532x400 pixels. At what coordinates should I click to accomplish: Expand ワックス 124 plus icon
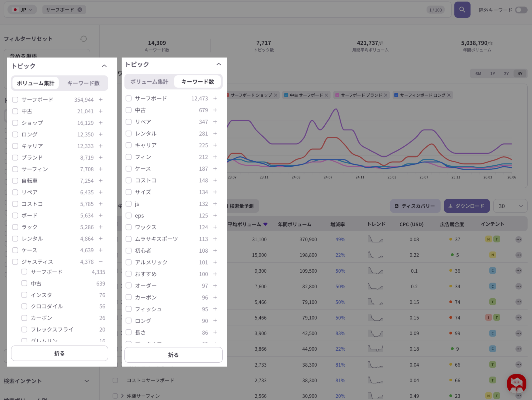[x=215, y=227]
